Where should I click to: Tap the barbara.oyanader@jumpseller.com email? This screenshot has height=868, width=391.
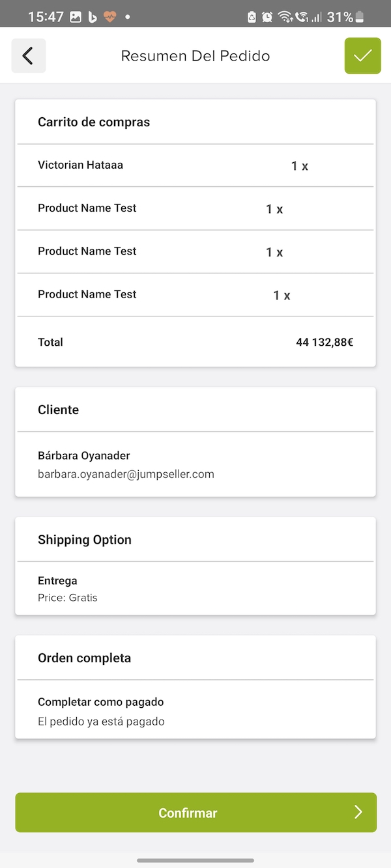pyautogui.click(x=126, y=474)
